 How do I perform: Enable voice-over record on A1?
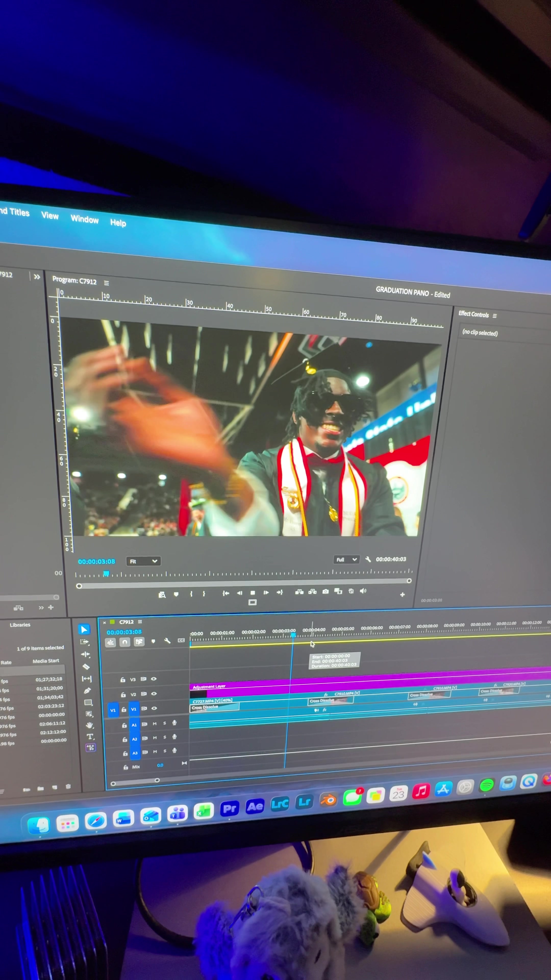(x=174, y=723)
